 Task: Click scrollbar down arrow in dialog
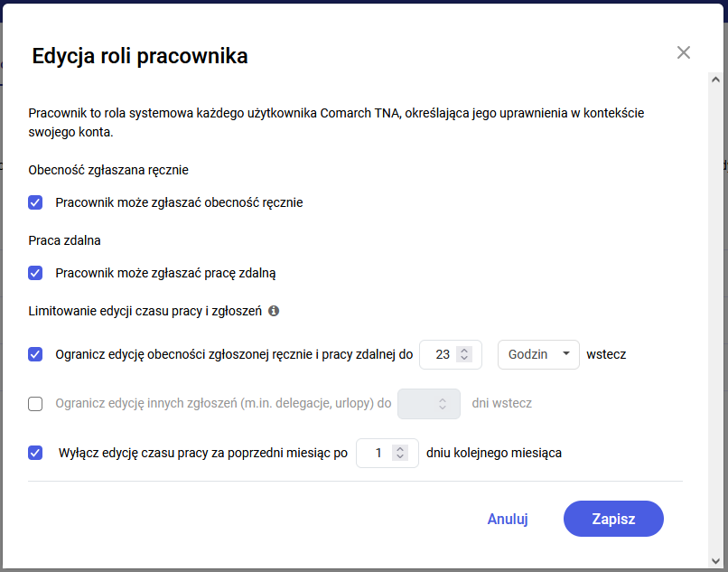(x=715, y=561)
